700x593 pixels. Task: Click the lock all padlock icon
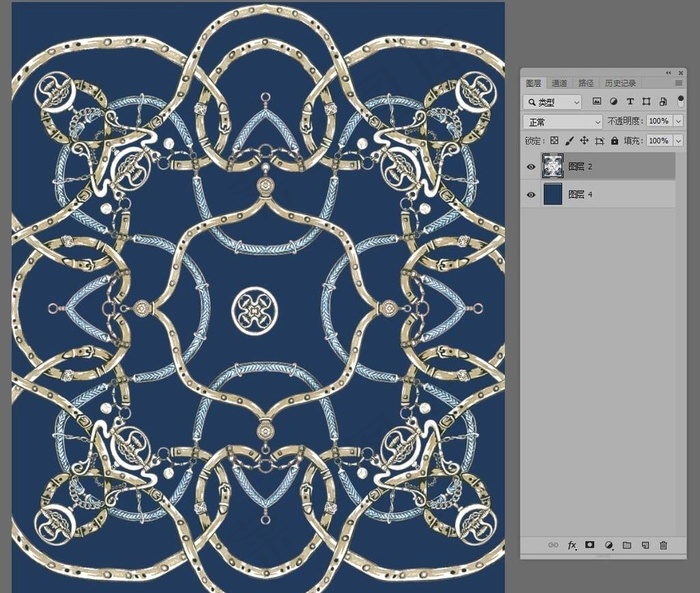tap(615, 141)
